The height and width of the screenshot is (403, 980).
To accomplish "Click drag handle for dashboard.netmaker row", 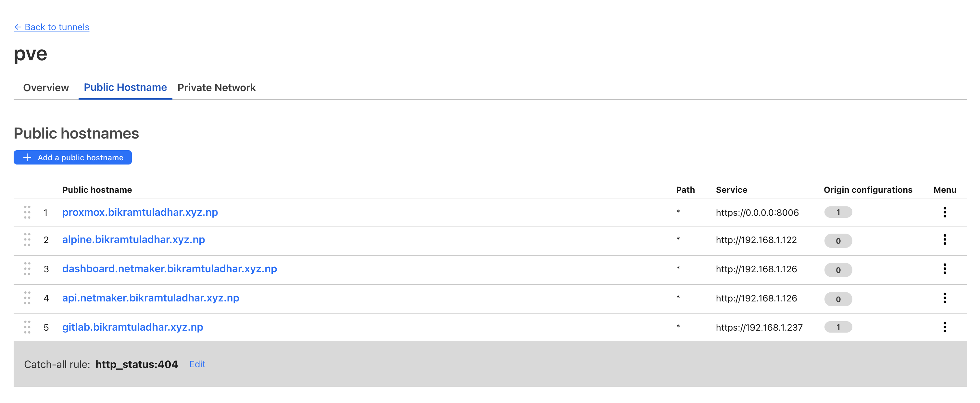I will pyautogui.click(x=27, y=269).
